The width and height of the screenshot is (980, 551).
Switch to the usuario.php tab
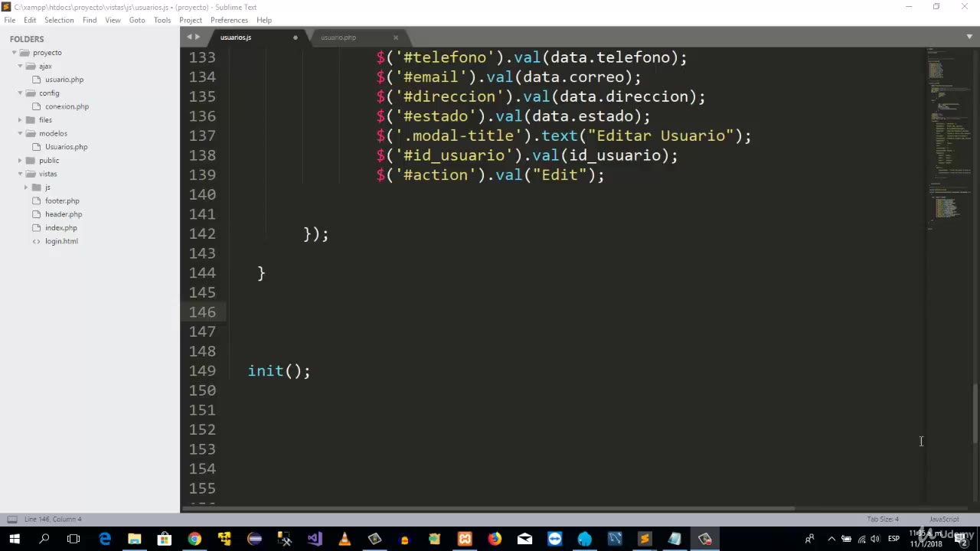338,37
